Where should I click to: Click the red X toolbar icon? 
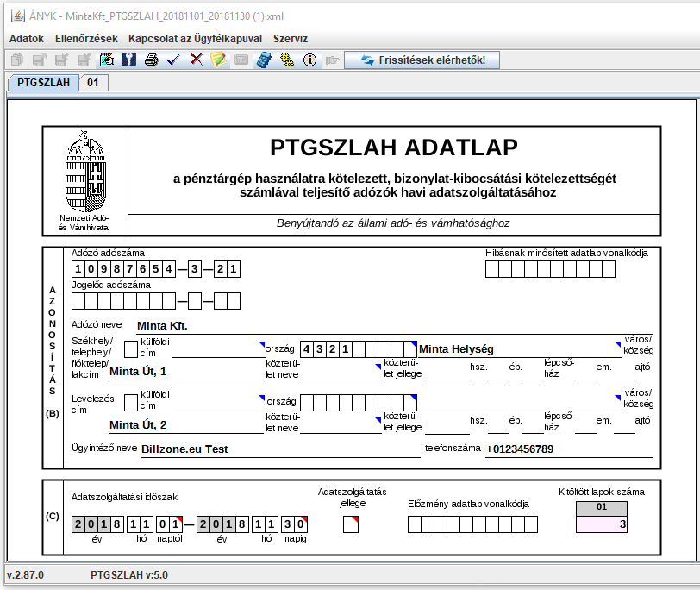coord(196,60)
